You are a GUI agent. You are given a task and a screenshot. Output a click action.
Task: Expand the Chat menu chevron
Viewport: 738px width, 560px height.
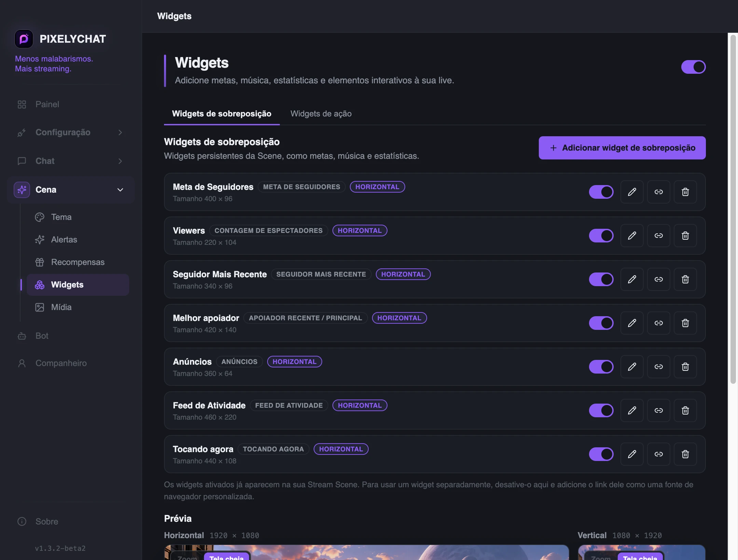[120, 161]
